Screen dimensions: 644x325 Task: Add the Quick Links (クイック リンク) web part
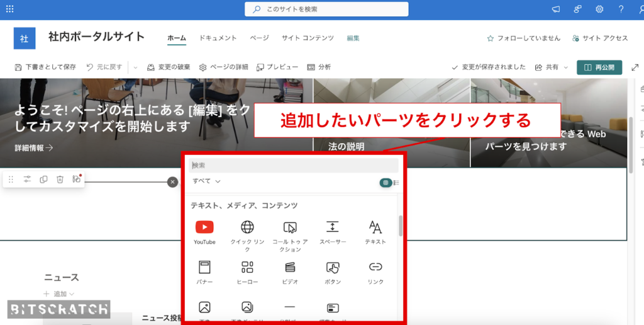[247, 232]
